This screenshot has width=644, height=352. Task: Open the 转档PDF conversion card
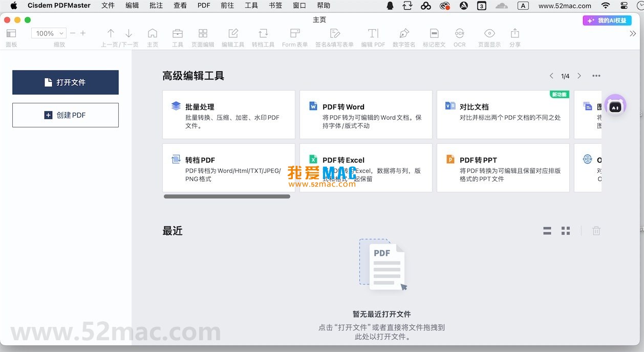(229, 168)
